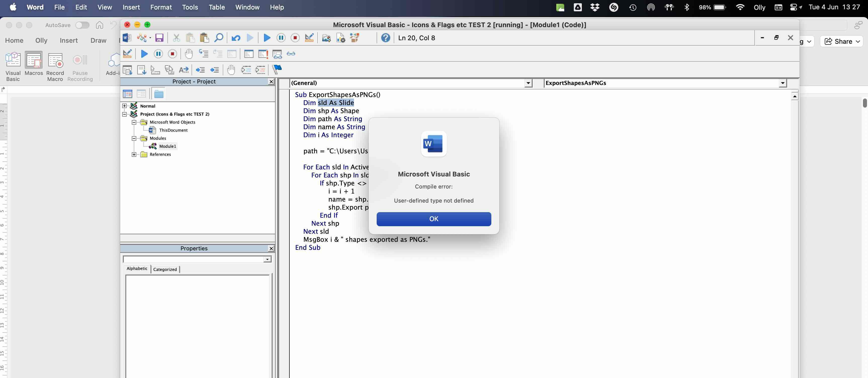Collapse the Modules folder
868x378 pixels.
click(x=134, y=138)
